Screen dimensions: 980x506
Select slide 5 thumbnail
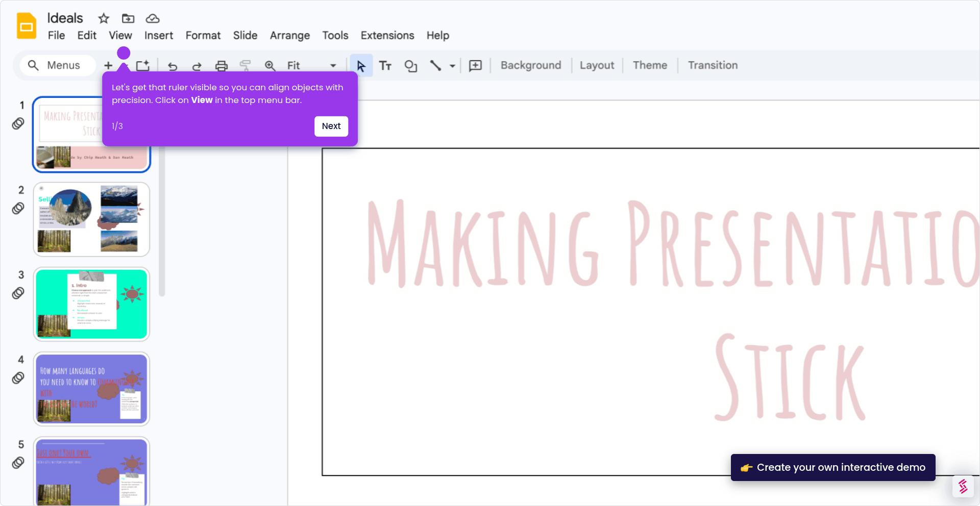tap(91, 471)
